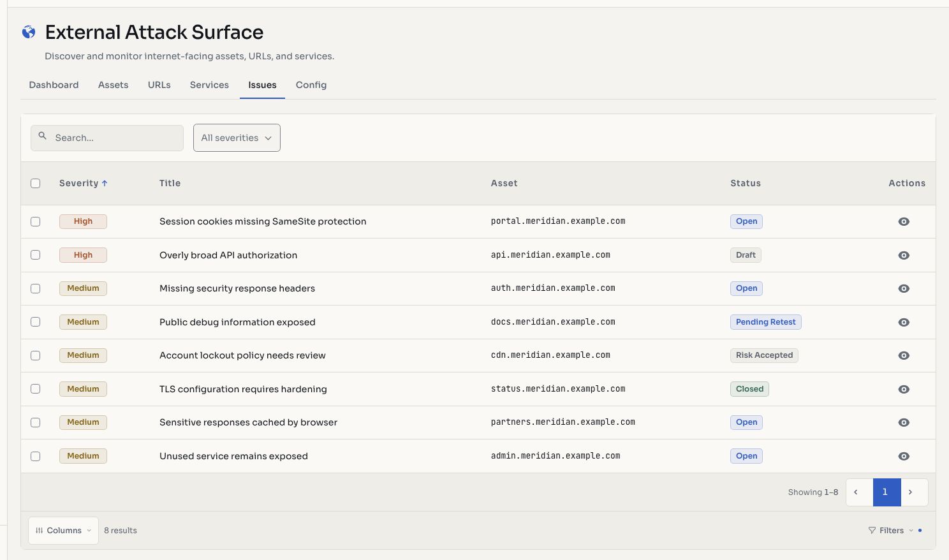Screen dimensions: 949x560
Task: Click the Title column header
Action: (170, 183)
